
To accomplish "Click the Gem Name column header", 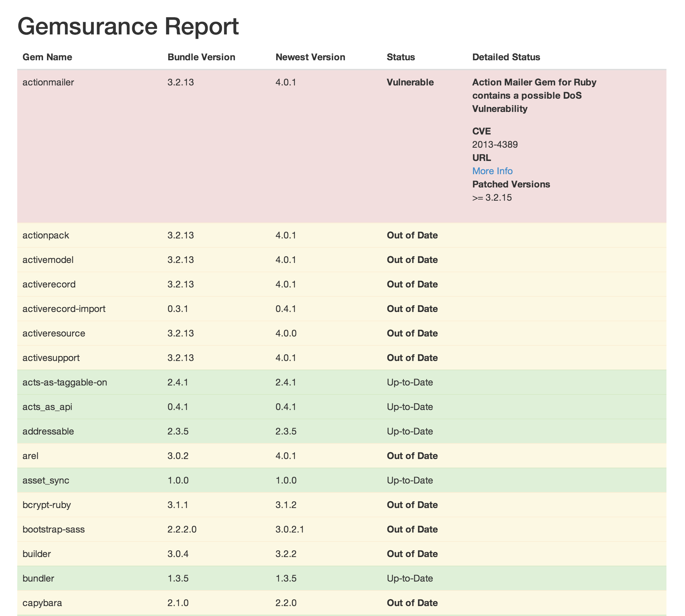I will [x=47, y=57].
